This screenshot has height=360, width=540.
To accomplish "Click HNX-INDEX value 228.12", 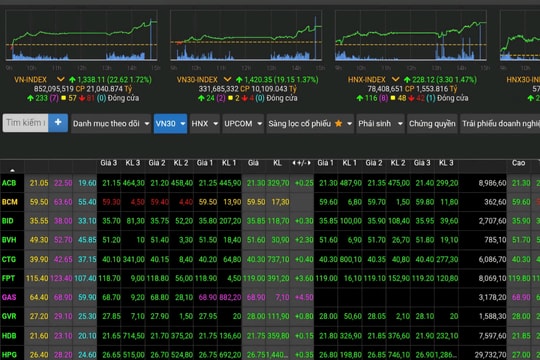I will (423, 80).
